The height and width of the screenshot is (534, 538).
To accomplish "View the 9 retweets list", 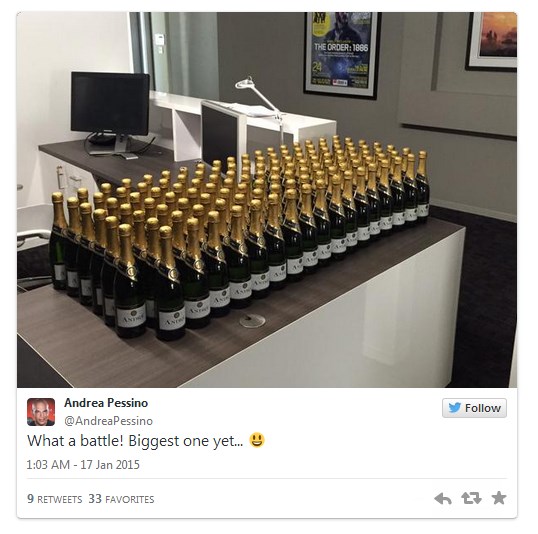I will [55, 499].
